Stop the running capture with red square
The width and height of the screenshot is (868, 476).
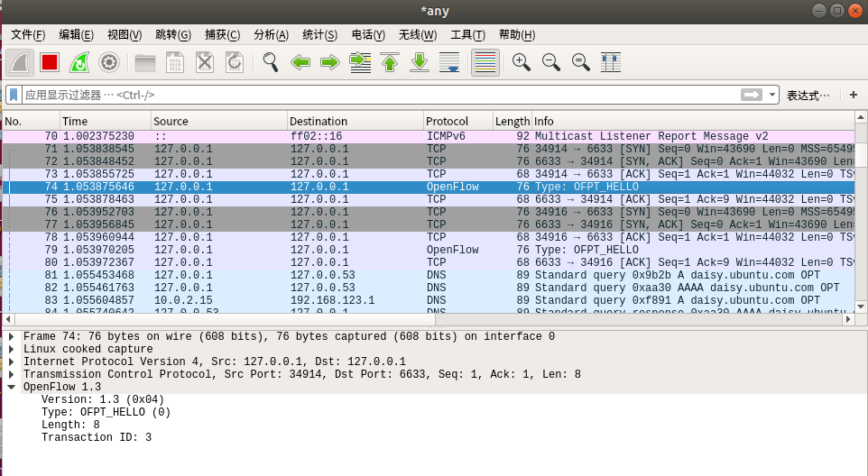[50, 62]
